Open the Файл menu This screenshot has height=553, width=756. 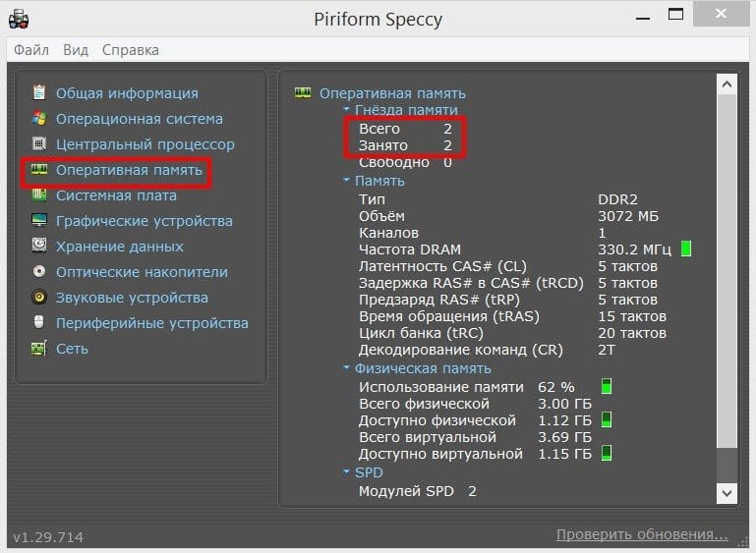click(x=31, y=50)
